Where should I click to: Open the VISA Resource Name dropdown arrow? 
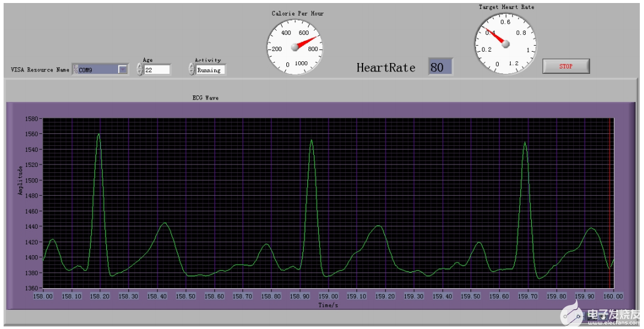point(122,70)
